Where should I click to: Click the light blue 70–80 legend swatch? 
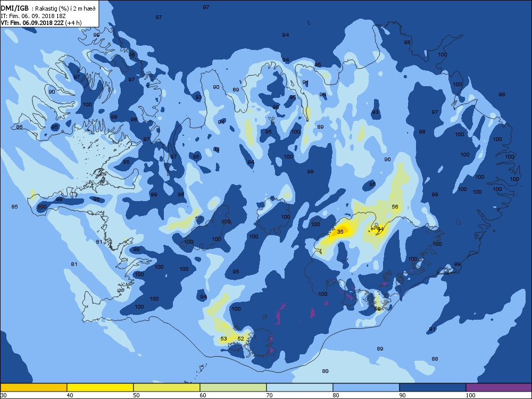coord(299,387)
